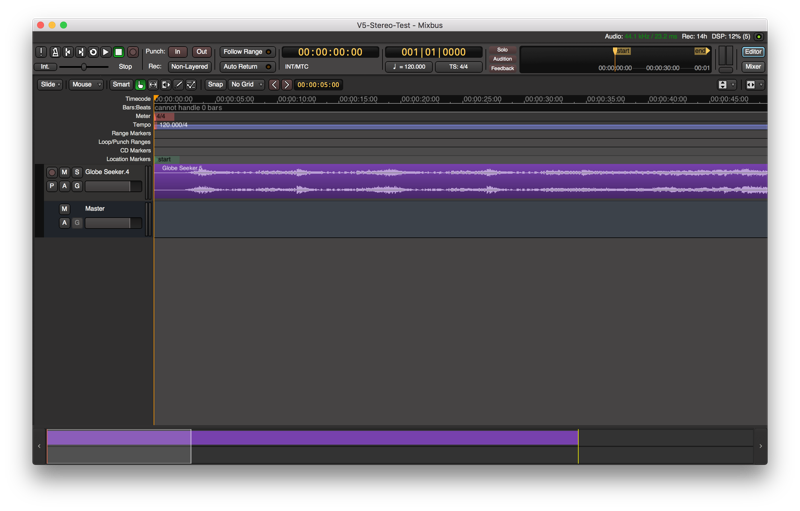Click the 4/4 meter marker
Viewport: 800px width, 511px height.
(164, 116)
